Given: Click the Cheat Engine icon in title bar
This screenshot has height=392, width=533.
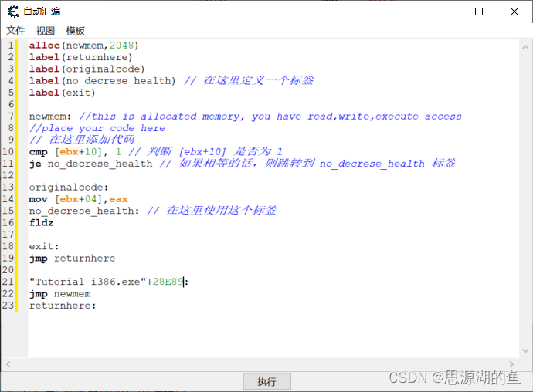Looking at the screenshot, I should [x=13, y=12].
